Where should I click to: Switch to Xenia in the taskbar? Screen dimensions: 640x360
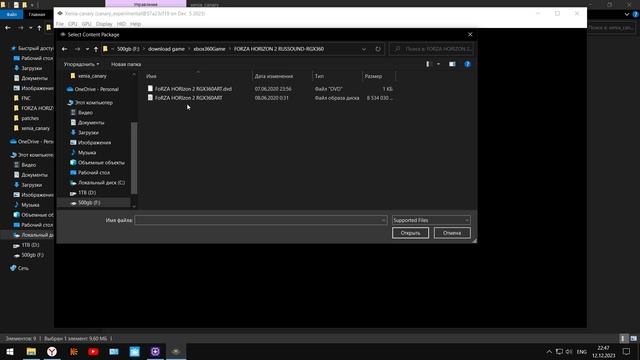click(176, 351)
